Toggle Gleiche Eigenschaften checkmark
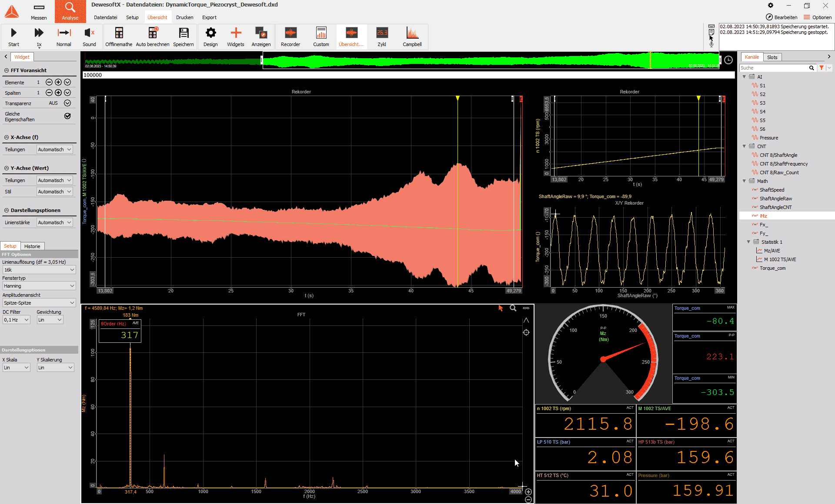Image resolution: width=835 pixels, height=504 pixels. pyautogui.click(x=67, y=116)
